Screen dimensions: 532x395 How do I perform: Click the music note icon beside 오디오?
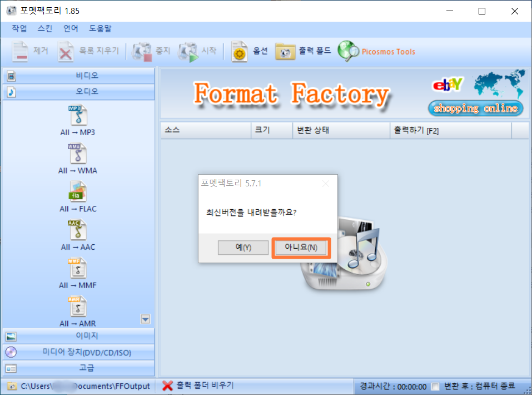click(x=11, y=92)
